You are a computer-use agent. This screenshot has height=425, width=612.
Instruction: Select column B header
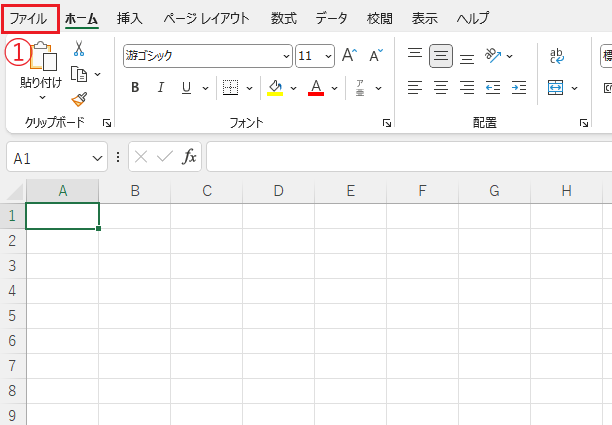[135, 191]
